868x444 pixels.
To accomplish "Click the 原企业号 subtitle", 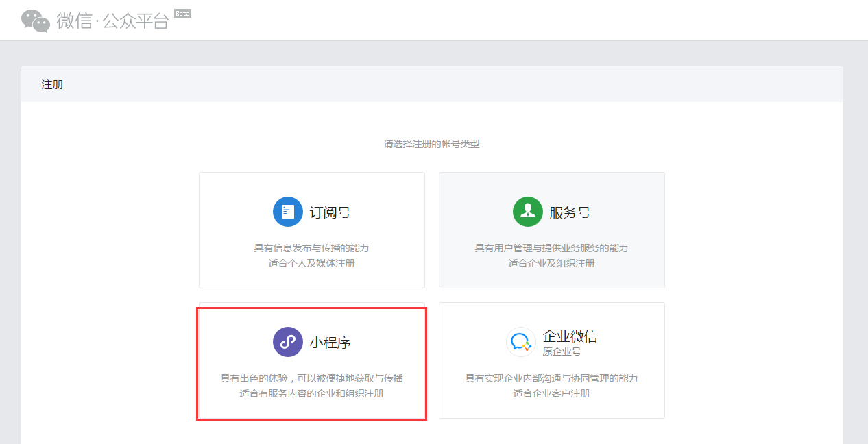I will click(x=562, y=351).
